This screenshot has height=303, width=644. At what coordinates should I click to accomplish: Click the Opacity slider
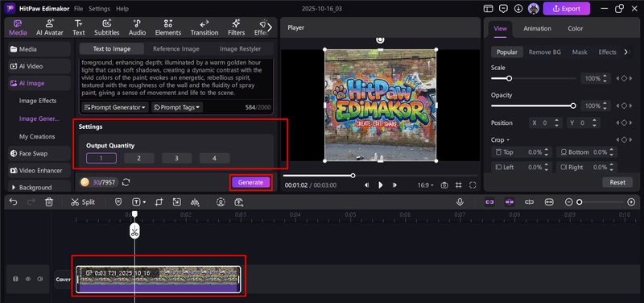(533, 106)
